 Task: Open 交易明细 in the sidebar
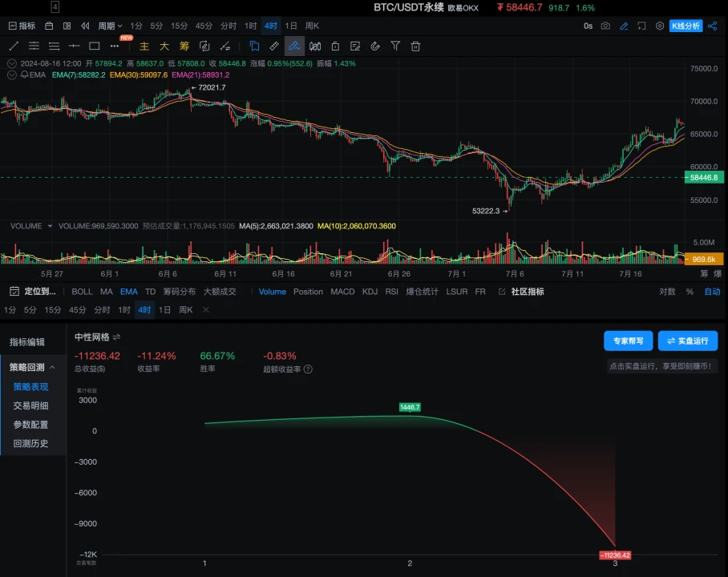coord(30,406)
